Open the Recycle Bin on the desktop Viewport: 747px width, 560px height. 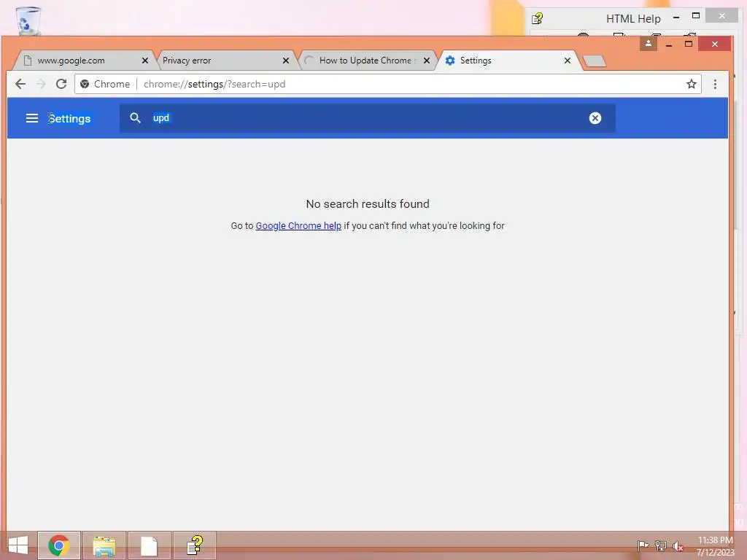(x=28, y=21)
